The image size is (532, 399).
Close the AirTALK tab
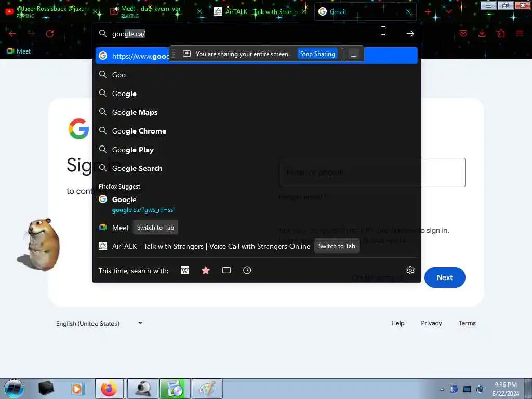click(x=304, y=12)
